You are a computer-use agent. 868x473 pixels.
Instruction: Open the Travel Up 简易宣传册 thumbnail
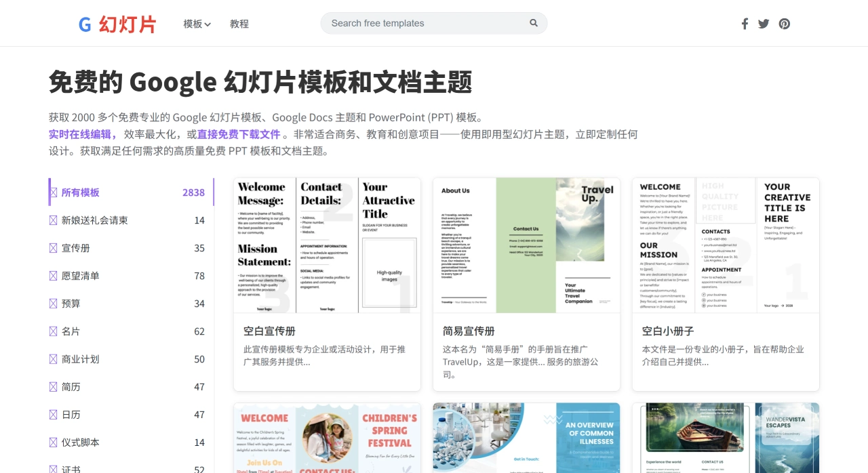tap(527, 246)
